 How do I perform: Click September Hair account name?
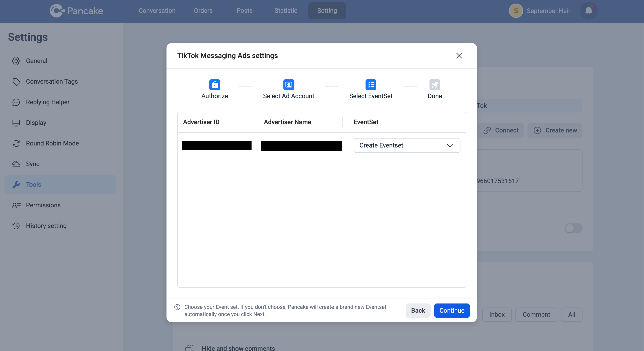tap(548, 11)
